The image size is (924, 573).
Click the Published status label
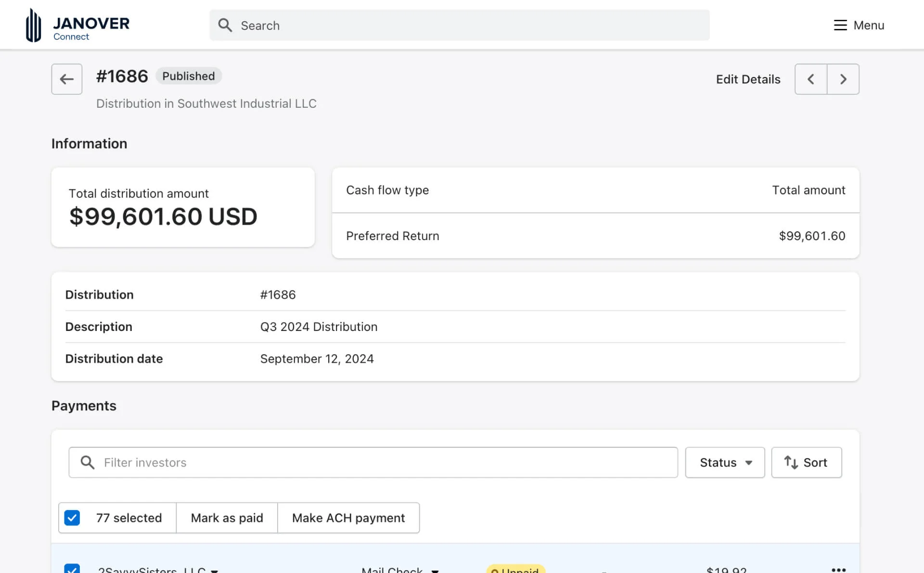pyautogui.click(x=188, y=76)
